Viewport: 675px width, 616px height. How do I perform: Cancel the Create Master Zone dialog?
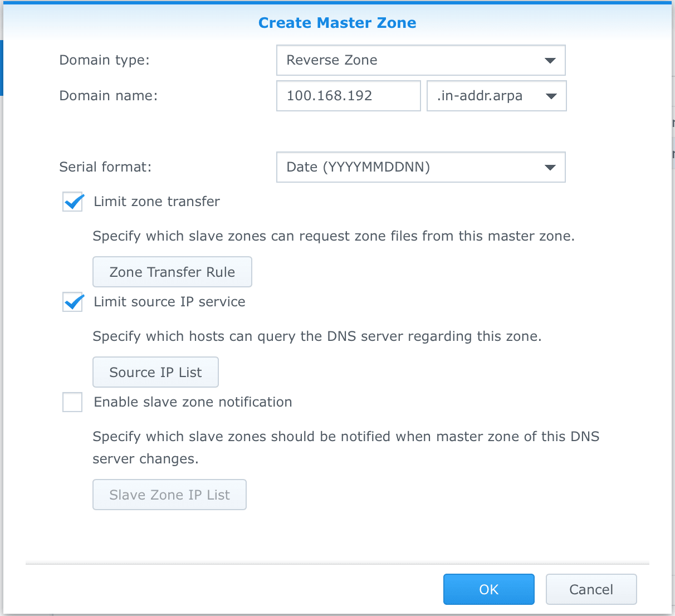pyautogui.click(x=591, y=589)
